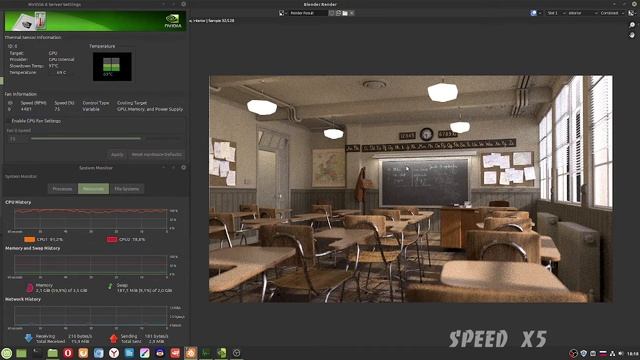
Task: Click the green desktop icon in taskbar
Action: pyautogui.click(x=21, y=353)
